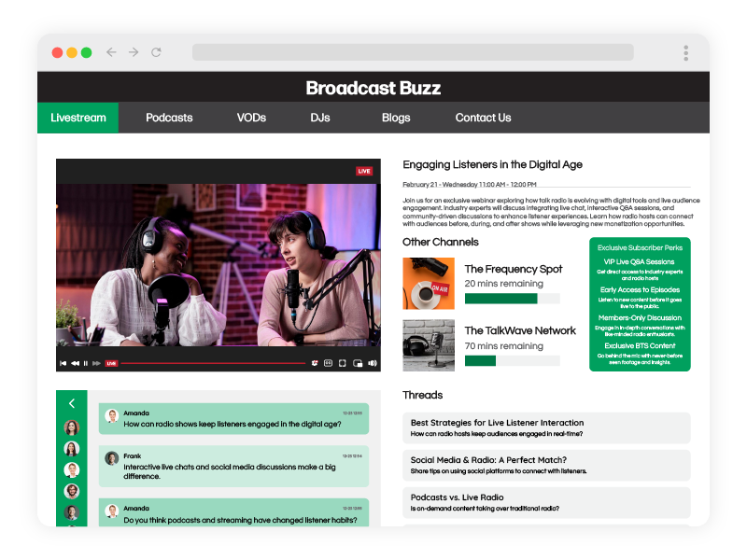Switch to the Podcasts tab
The height and width of the screenshot is (560, 747).
coord(169,118)
